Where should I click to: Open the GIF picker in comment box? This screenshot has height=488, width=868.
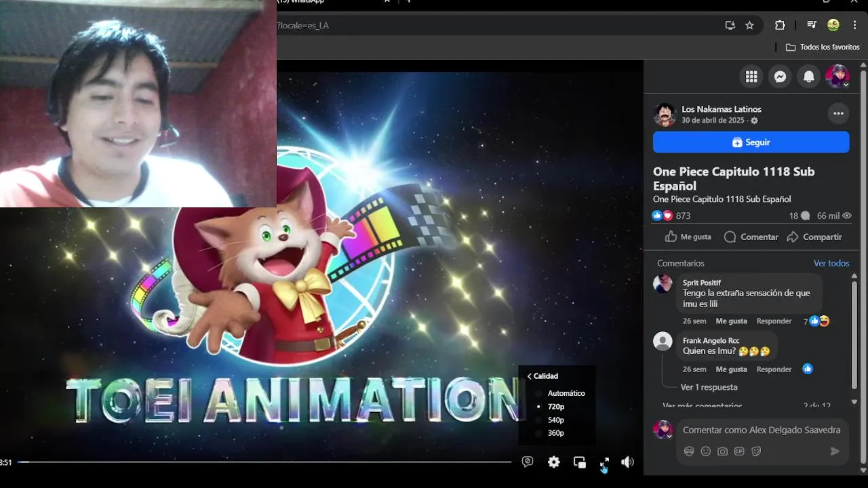[x=739, y=451]
